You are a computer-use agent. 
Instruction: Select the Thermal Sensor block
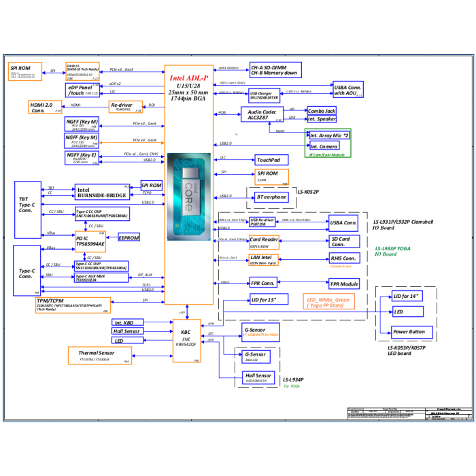click(100, 355)
